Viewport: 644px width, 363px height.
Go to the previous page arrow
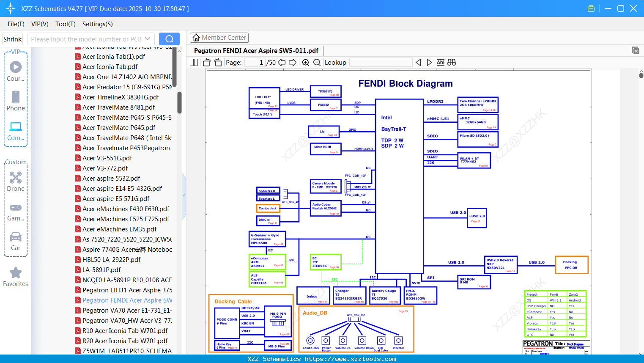tap(282, 63)
